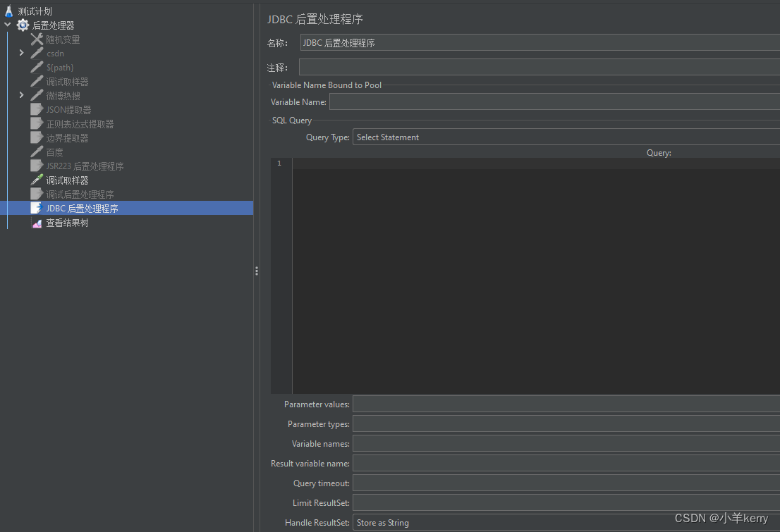The width and height of the screenshot is (780, 532).
Task: Collapse the 后置处理器 thread group
Action: (8, 25)
